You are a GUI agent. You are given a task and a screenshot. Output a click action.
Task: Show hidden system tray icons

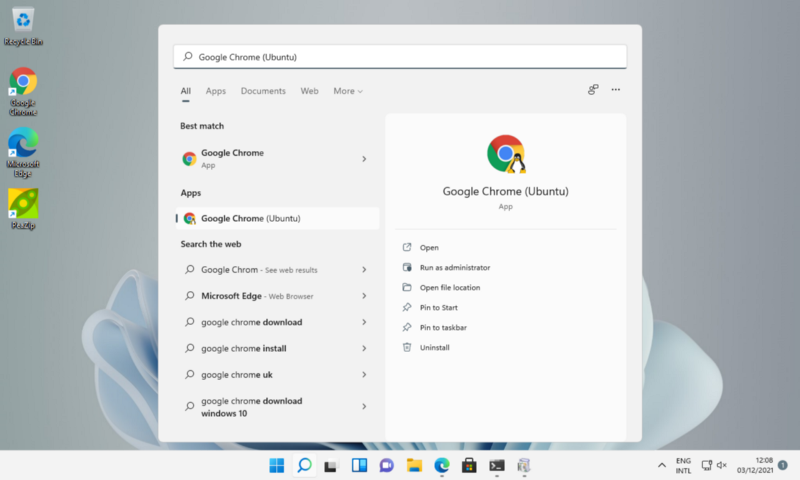661,465
